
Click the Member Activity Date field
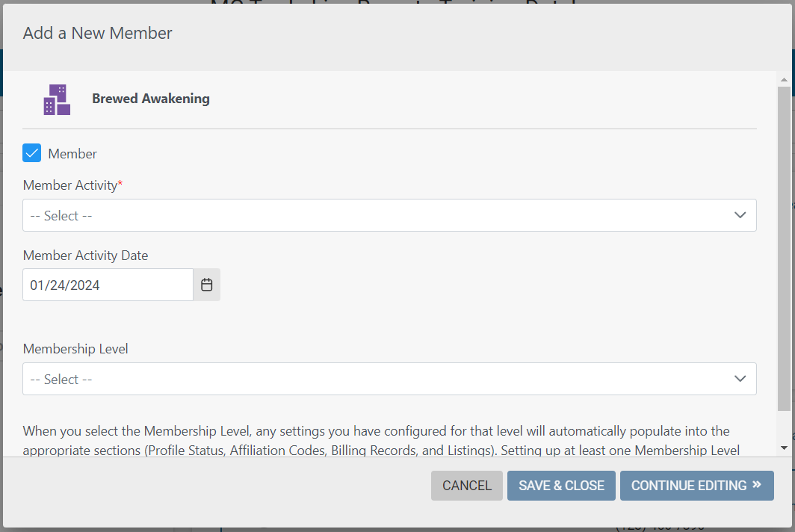[x=108, y=285]
